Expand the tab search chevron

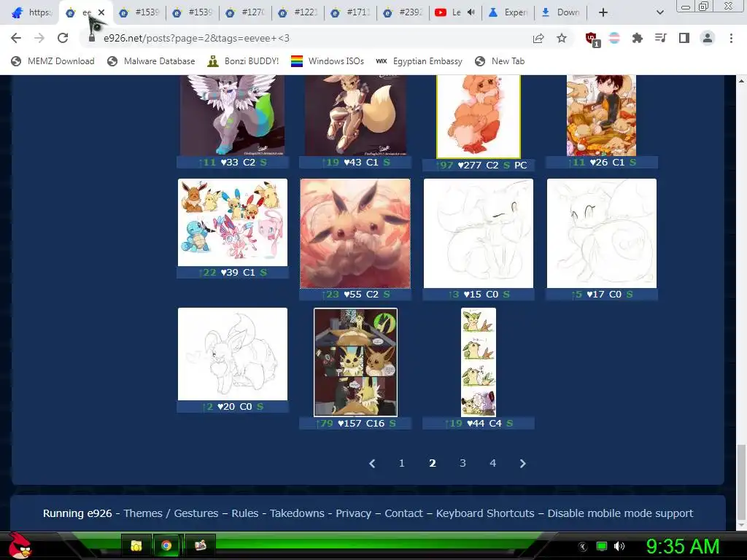(659, 12)
